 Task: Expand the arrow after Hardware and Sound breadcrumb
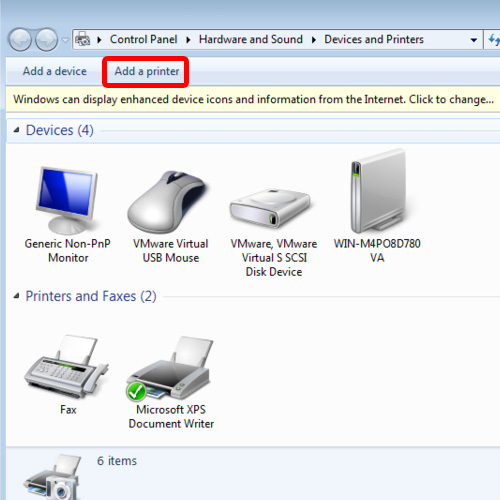(314, 40)
